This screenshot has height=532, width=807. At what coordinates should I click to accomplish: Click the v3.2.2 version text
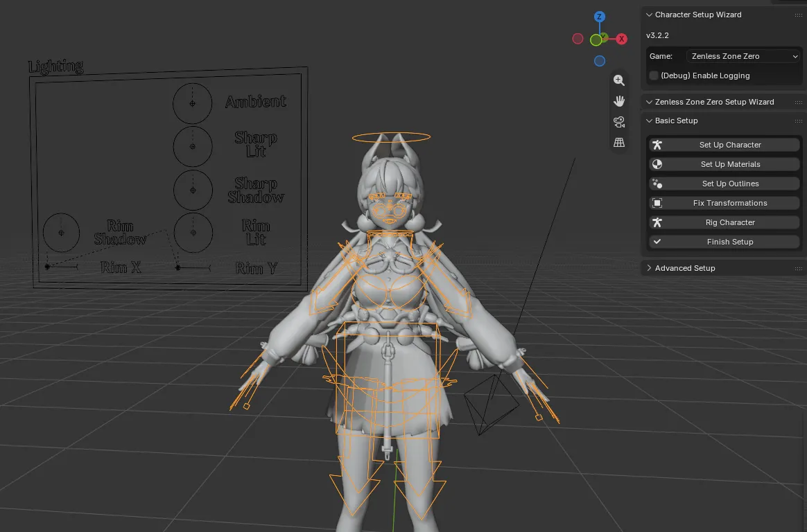coord(657,35)
